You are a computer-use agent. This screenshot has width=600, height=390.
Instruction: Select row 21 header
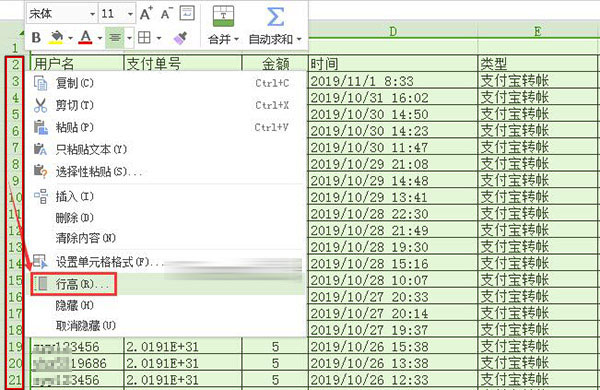click(15, 380)
